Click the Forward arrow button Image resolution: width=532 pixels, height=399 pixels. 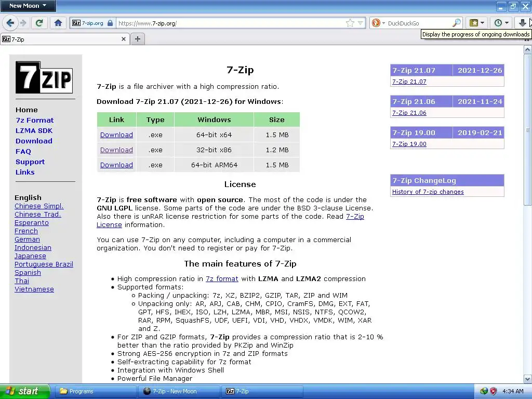(x=23, y=23)
